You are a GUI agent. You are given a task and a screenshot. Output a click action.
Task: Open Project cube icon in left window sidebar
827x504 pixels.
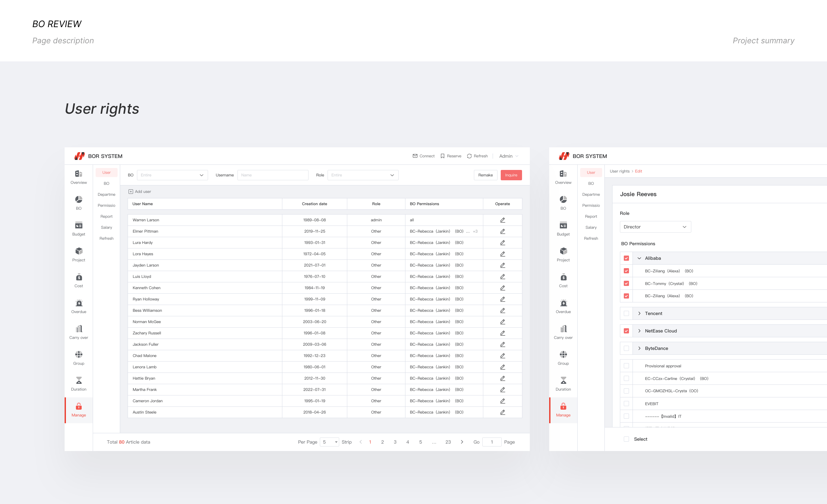coord(79,251)
